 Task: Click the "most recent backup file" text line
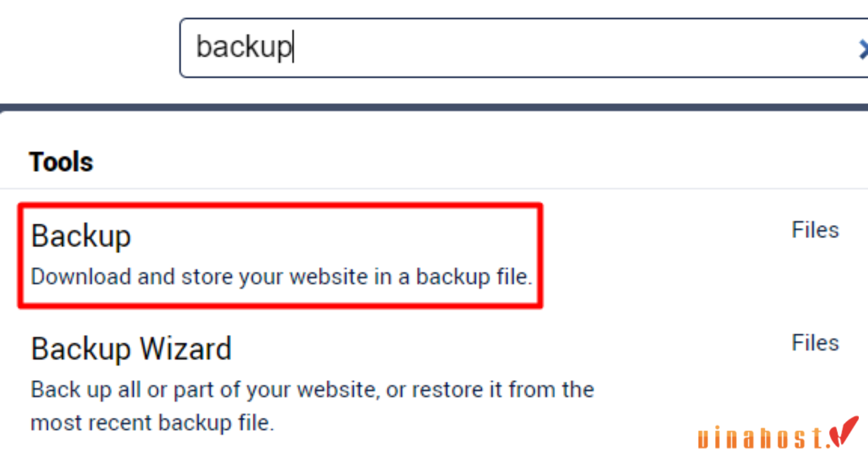point(152,423)
